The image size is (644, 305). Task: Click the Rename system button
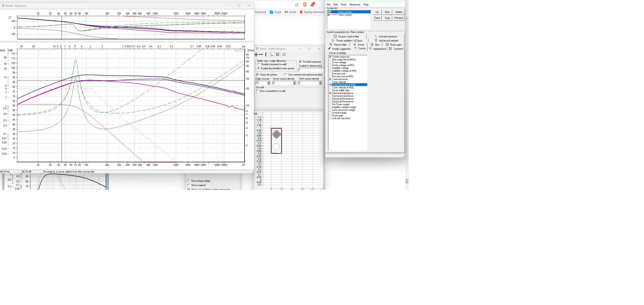pos(399,18)
